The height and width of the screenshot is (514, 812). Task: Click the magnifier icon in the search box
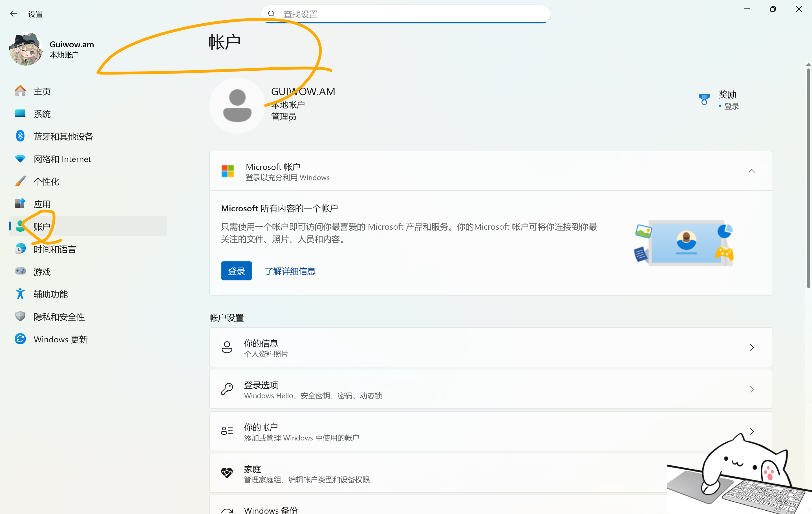tap(272, 14)
